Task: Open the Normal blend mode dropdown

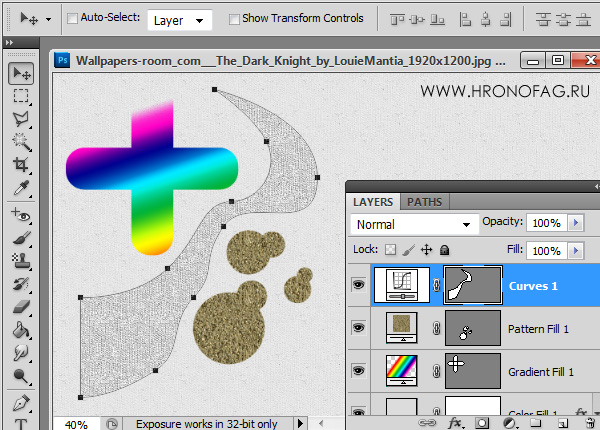Action: click(x=415, y=224)
